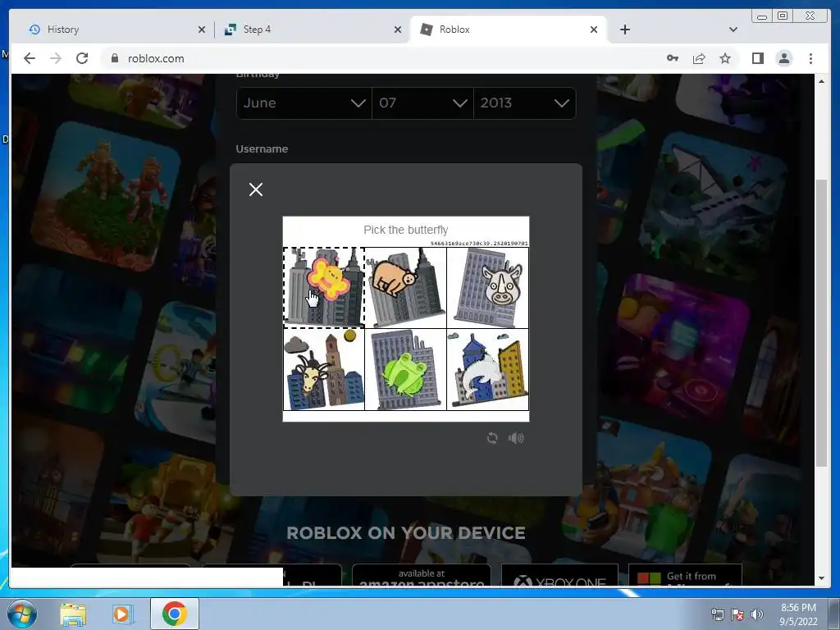Open a new browser tab

click(624, 30)
